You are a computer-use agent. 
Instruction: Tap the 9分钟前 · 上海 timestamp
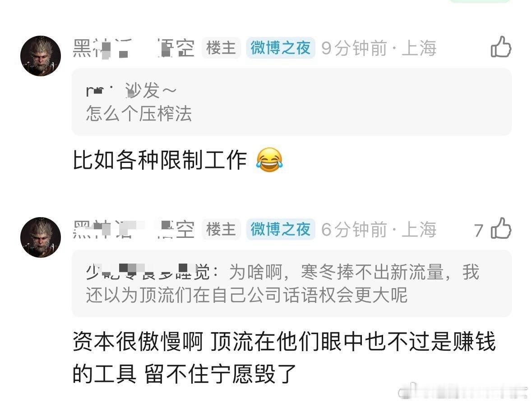point(379,48)
